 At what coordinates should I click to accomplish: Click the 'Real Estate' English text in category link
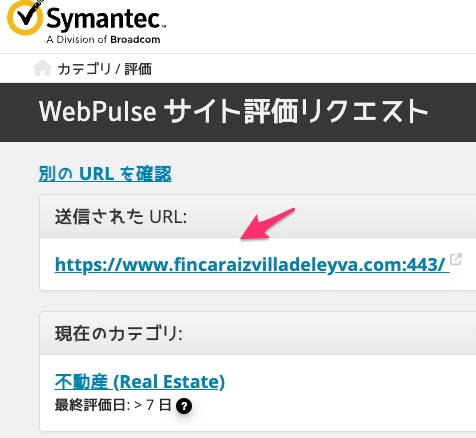click(169, 382)
